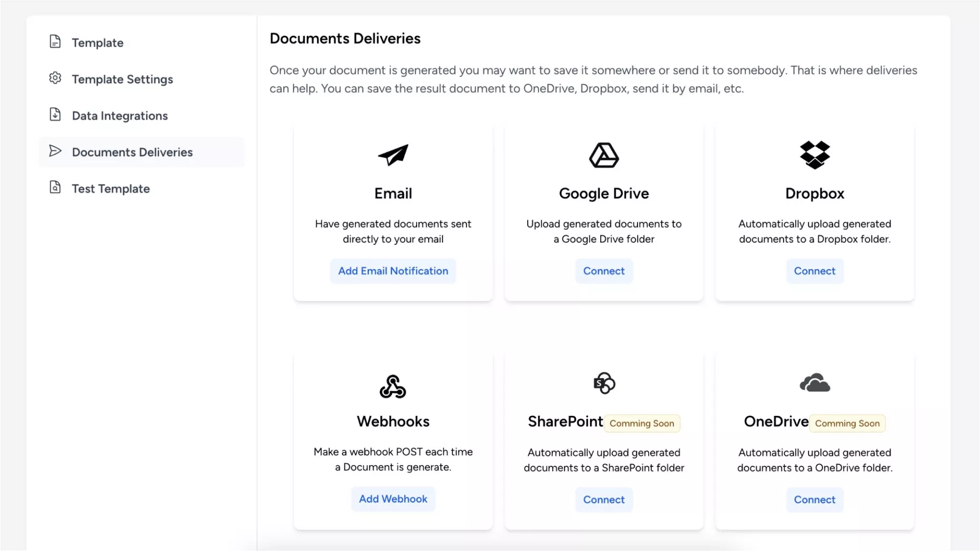Open the Template sidebar item
Viewport: 980px width, 551px height.
(97, 43)
